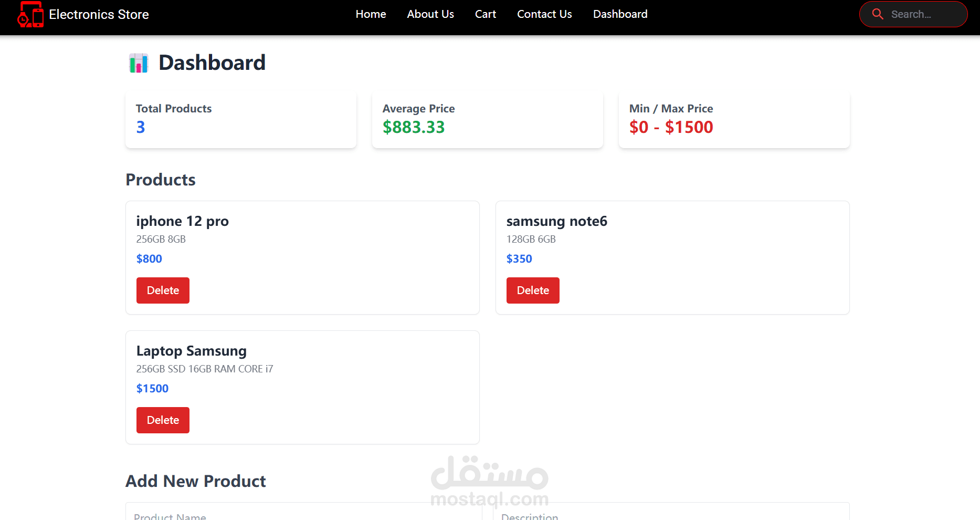Open Contact Us from navbar
This screenshot has height=520, width=980.
point(544,14)
